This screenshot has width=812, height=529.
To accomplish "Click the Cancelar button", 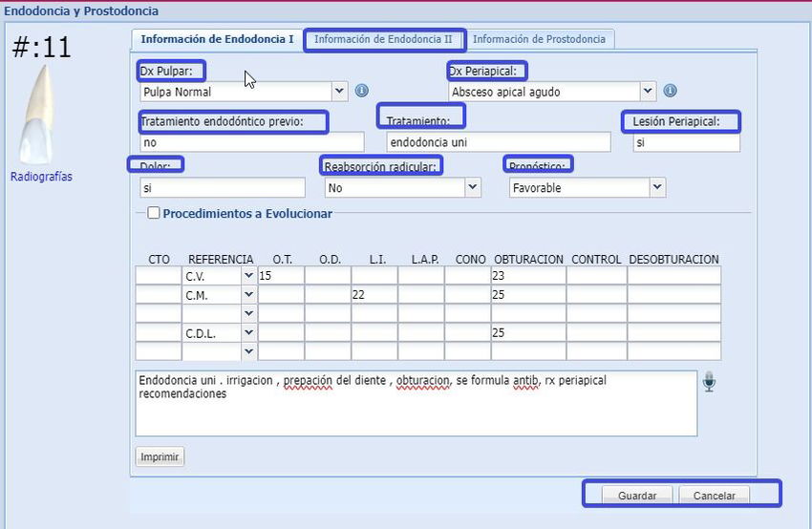I will point(714,496).
